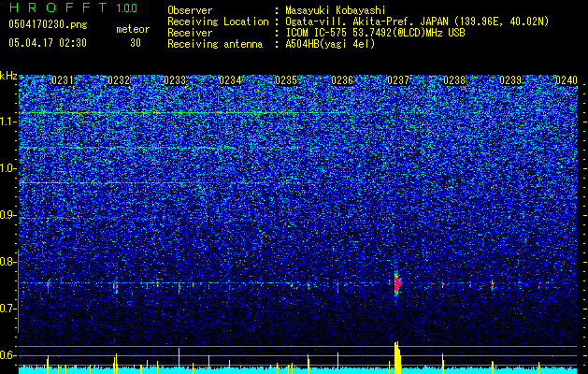Screen dimensions: 588x374
Task: Click the 0240 time marker
Action: [x=566, y=80]
